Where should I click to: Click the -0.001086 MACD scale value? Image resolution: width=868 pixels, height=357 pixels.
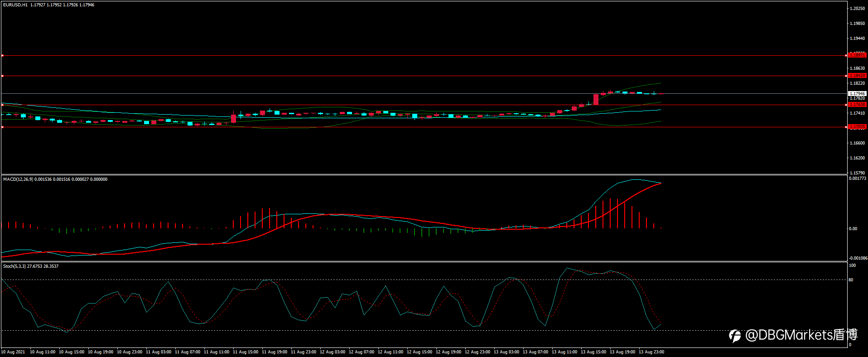(858, 258)
